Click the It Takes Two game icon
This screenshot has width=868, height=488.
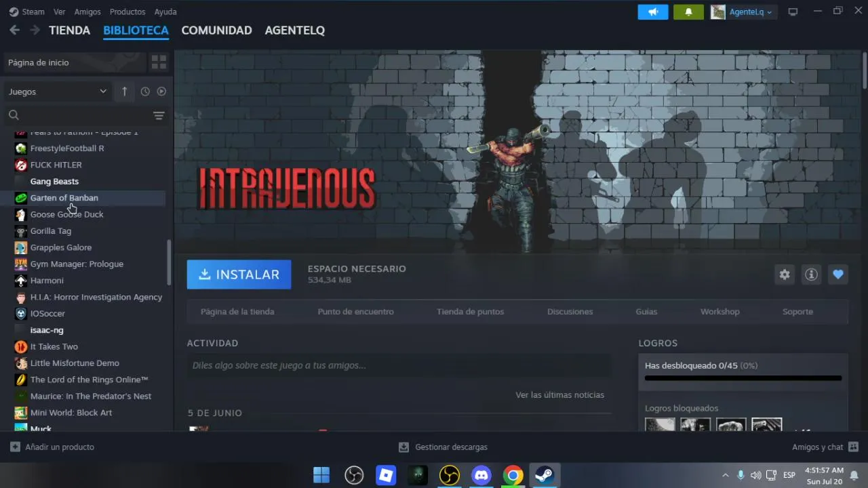pyautogui.click(x=21, y=346)
